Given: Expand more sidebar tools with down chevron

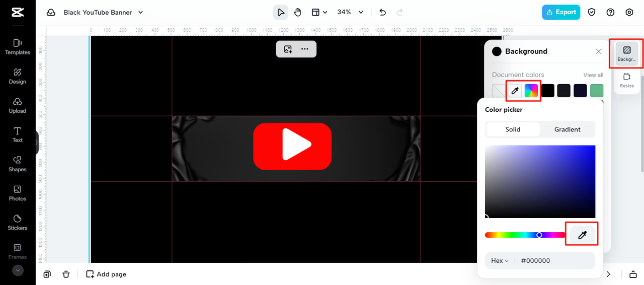Looking at the screenshot, I should 18,270.
